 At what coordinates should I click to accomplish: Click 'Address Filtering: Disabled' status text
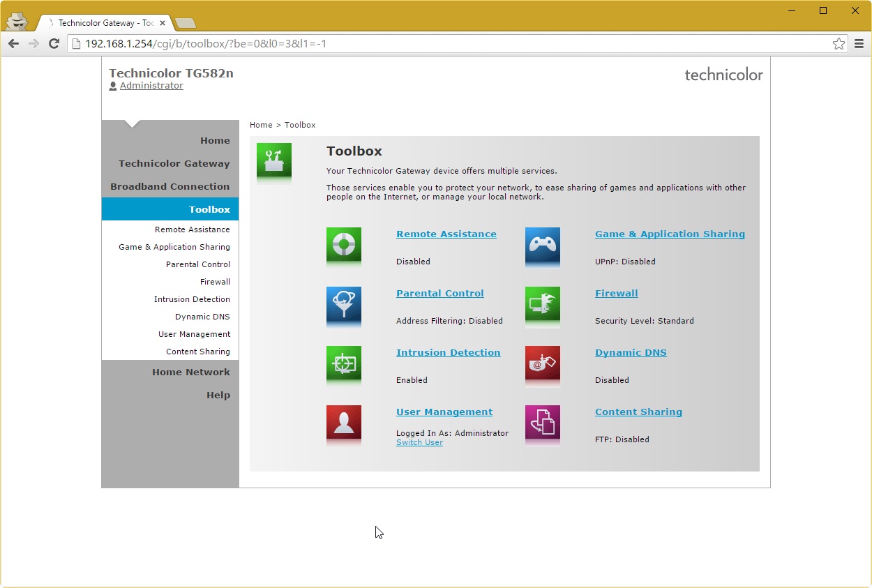pos(449,322)
